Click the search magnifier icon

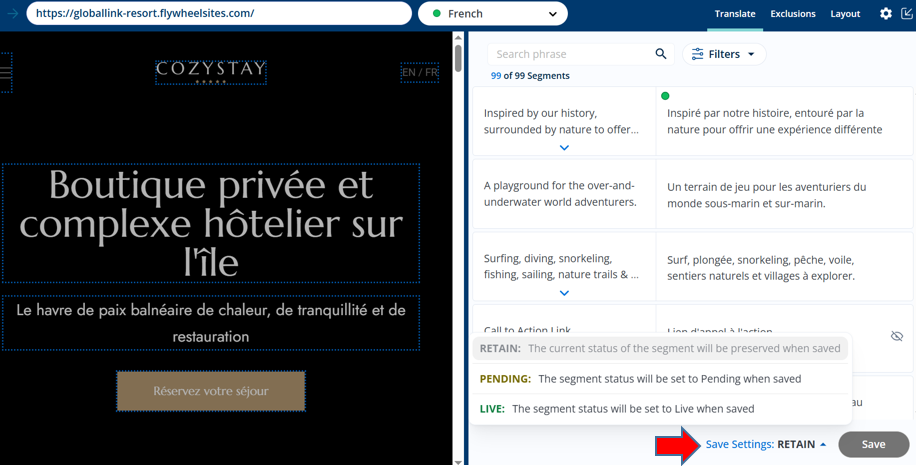660,54
